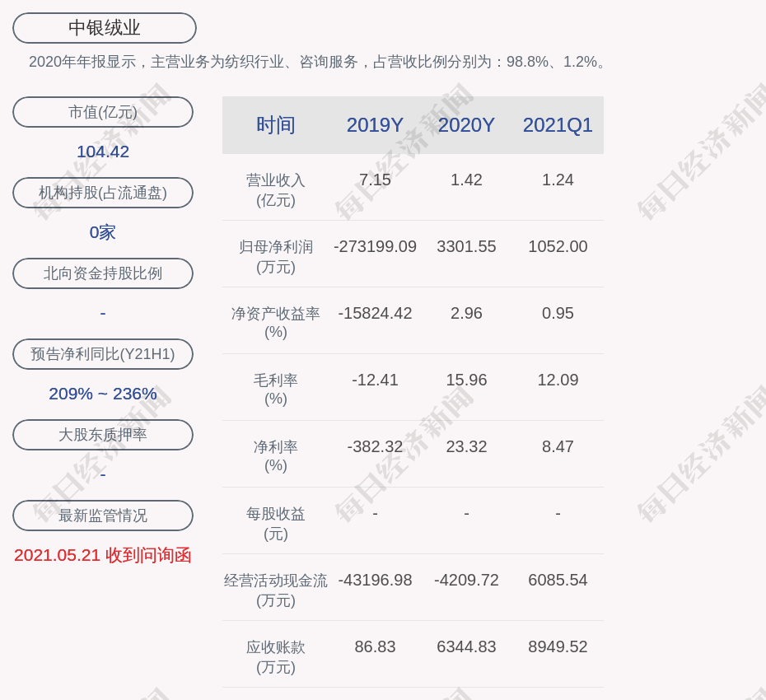Select the market value 104.42
The height and width of the screenshot is (700, 766).
coord(103,152)
